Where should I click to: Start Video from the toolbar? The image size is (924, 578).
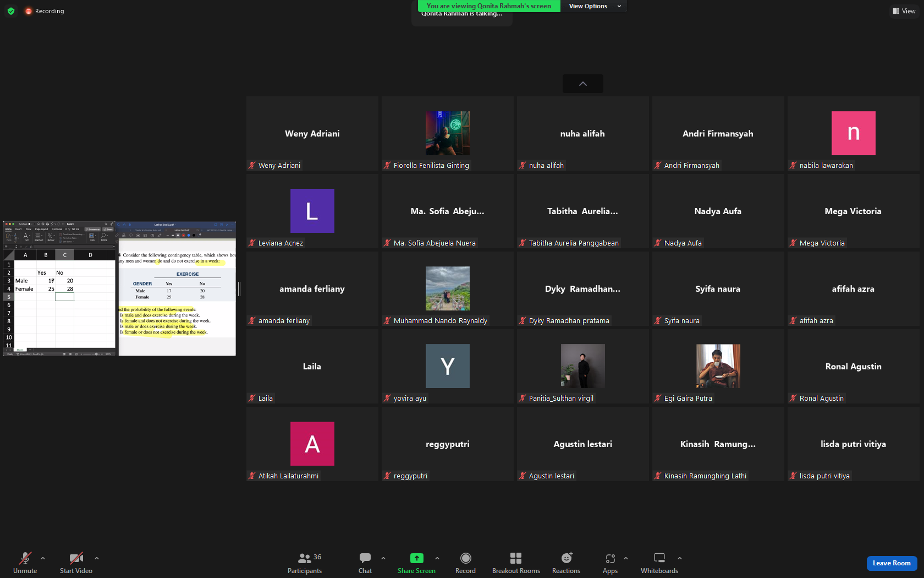[x=76, y=563]
